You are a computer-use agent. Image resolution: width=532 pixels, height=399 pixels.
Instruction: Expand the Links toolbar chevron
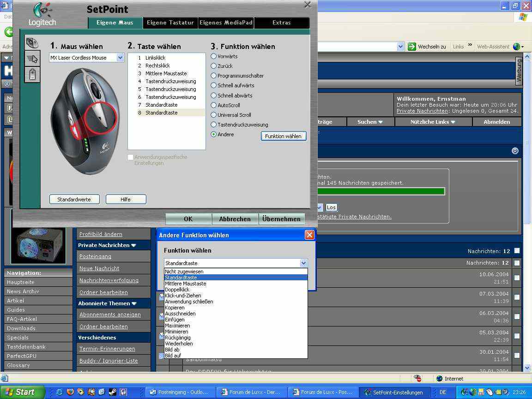[x=470, y=45]
